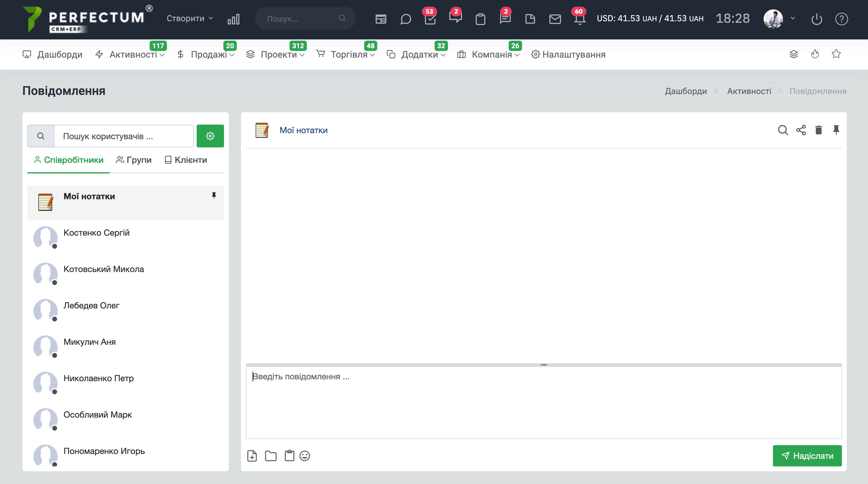This screenshot has width=868, height=484.
Task: Open the mail envelope icon
Action: point(555,19)
